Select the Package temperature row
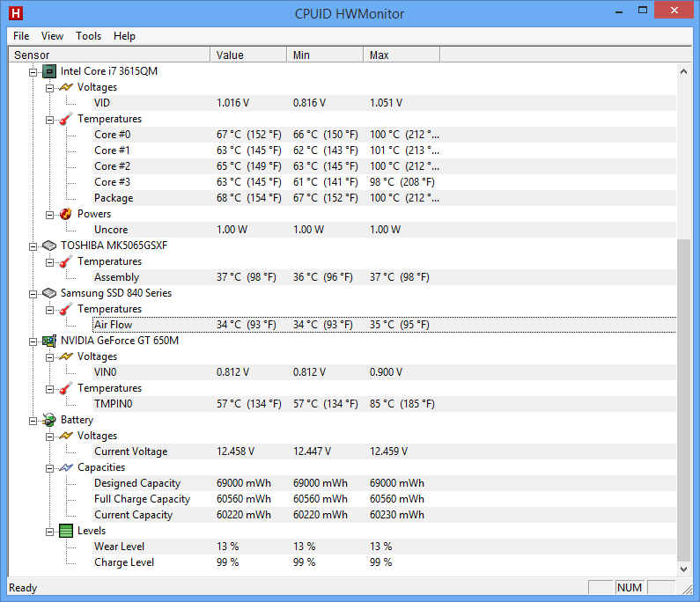This screenshot has height=602, width=700. [x=384, y=198]
